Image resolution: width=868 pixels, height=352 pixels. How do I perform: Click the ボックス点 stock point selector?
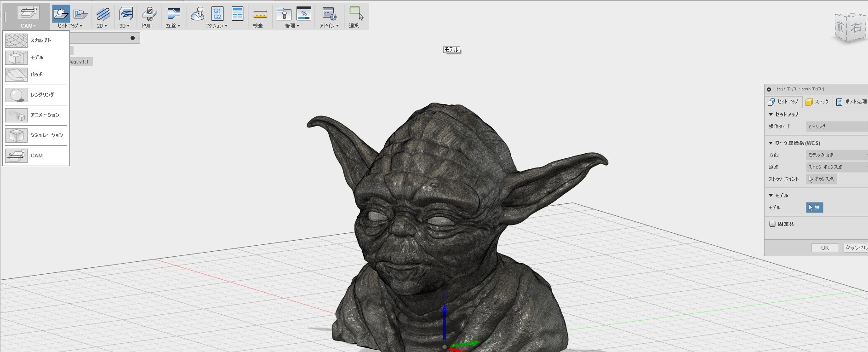pyautogui.click(x=822, y=179)
